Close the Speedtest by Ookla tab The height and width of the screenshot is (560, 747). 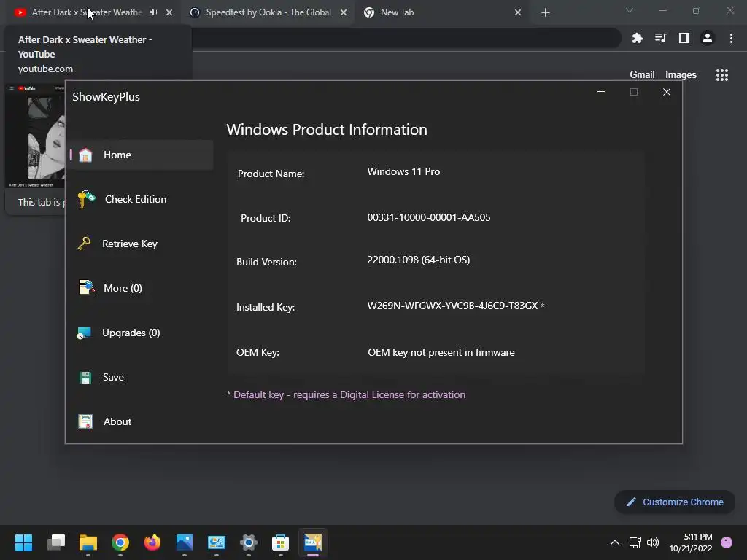tap(344, 12)
